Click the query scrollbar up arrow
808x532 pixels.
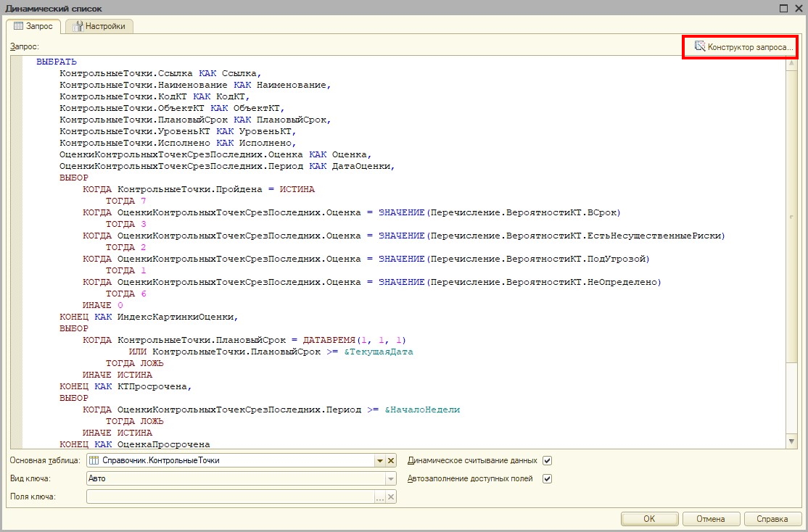click(x=792, y=63)
